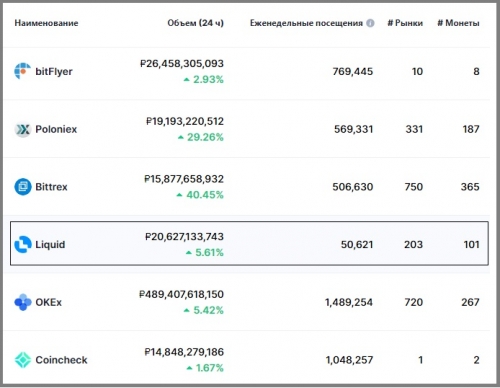The height and width of the screenshot is (388, 500).
Task: Click Poloniex coins count 187
Action: pos(471,129)
